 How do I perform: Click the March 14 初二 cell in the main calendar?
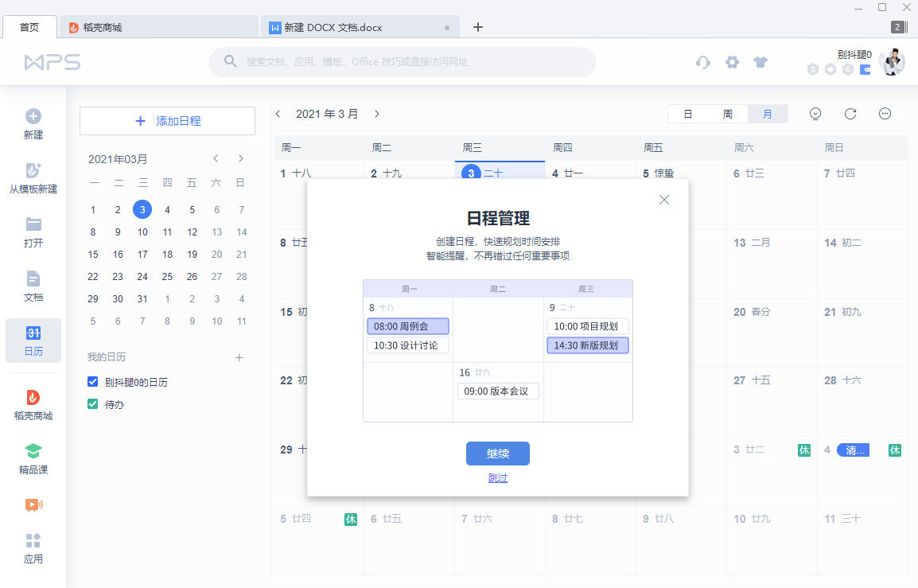(x=862, y=263)
